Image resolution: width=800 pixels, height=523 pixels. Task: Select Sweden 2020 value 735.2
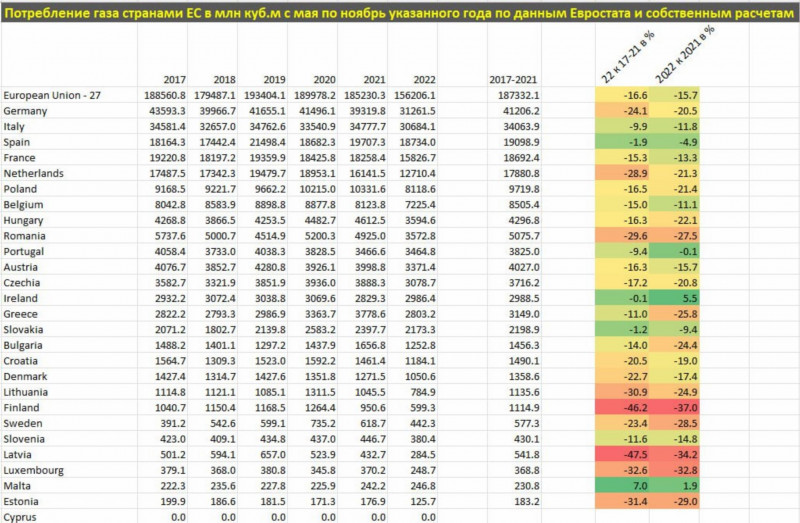point(323,424)
